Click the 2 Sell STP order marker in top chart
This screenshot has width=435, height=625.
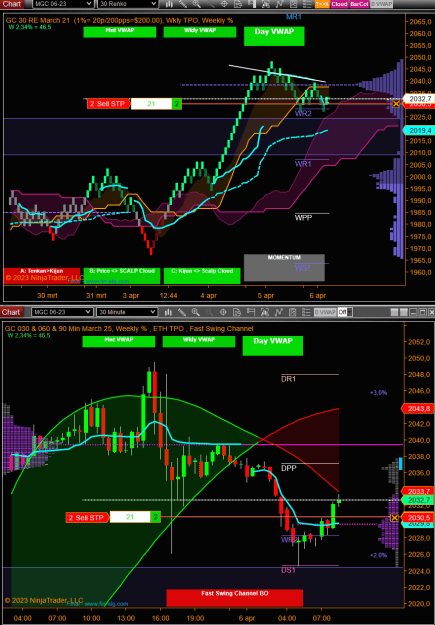click(x=108, y=104)
